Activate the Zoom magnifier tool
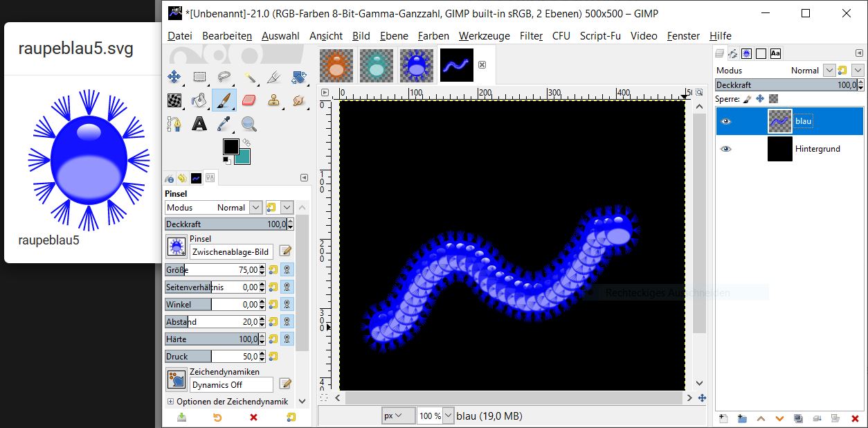The image size is (868, 428). 249,125
